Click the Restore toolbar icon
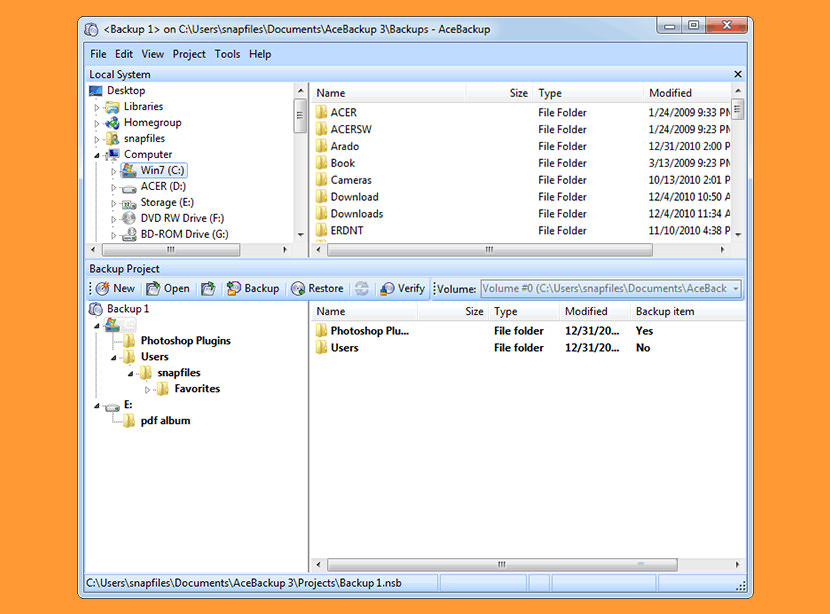 297,289
